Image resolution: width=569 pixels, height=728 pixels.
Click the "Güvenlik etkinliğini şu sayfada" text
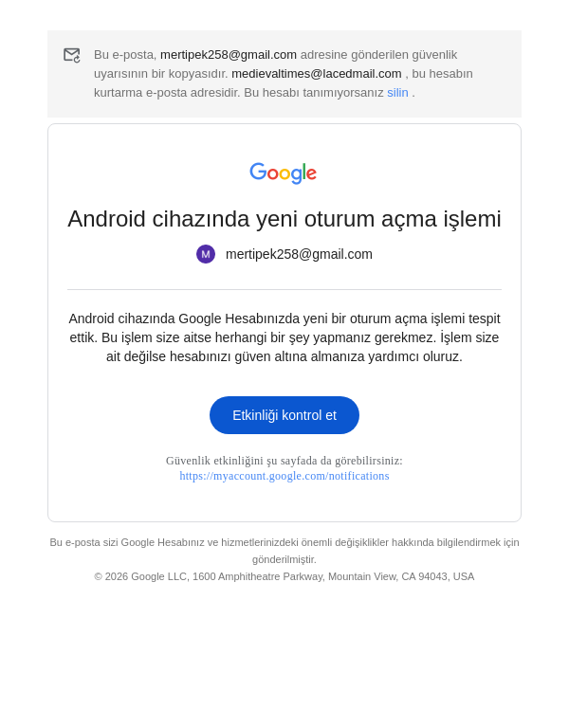tap(284, 461)
